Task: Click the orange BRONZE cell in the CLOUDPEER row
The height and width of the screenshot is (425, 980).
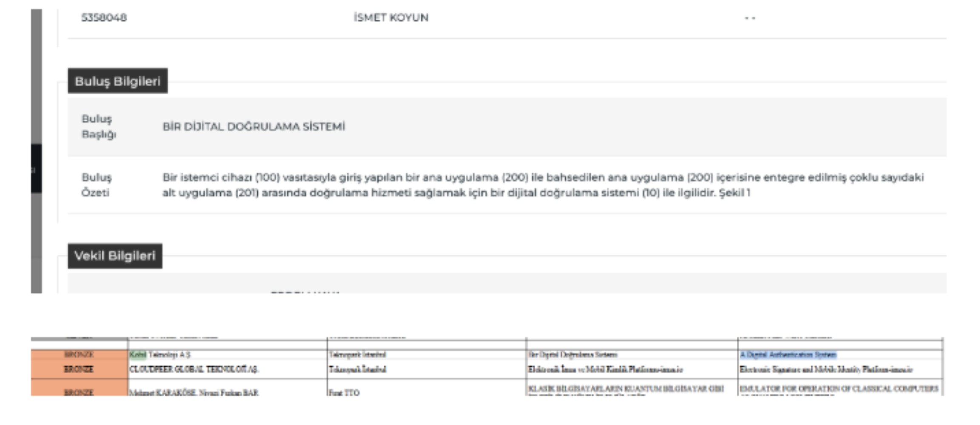Action: [x=79, y=370]
